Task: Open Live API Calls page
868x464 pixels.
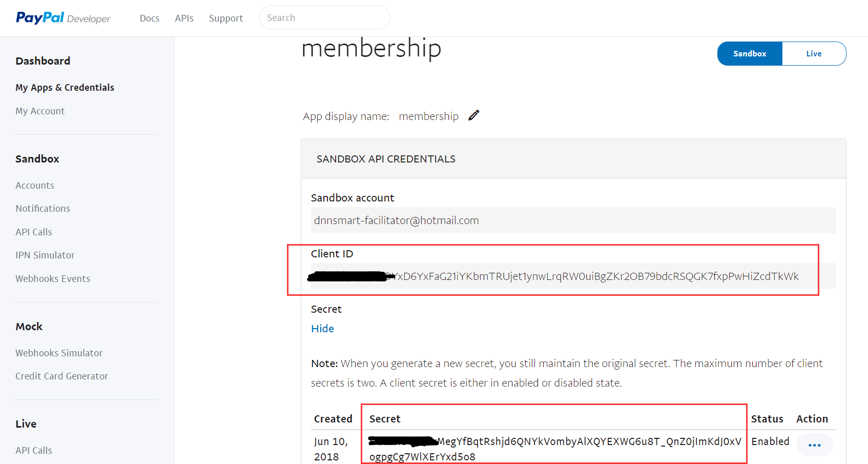Action: pos(34,450)
